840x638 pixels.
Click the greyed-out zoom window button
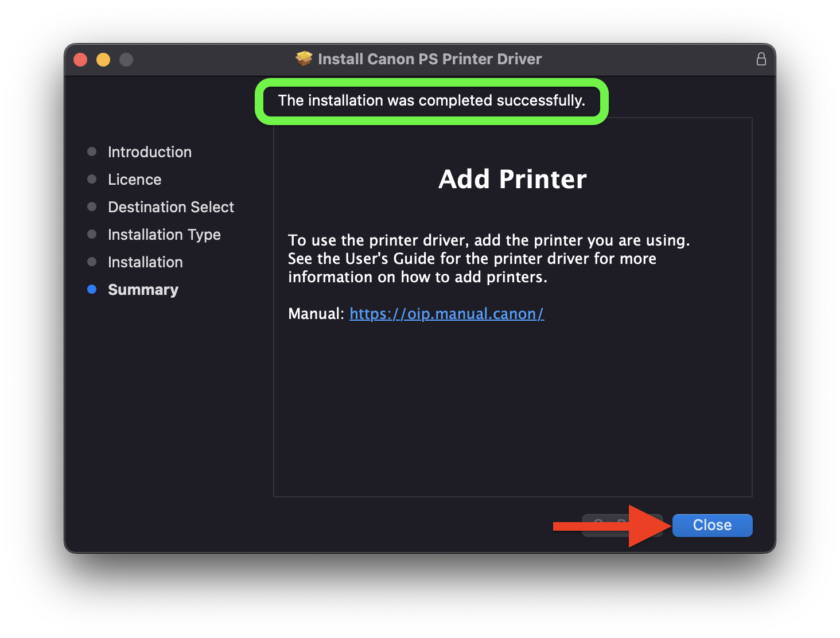click(126, 60)
